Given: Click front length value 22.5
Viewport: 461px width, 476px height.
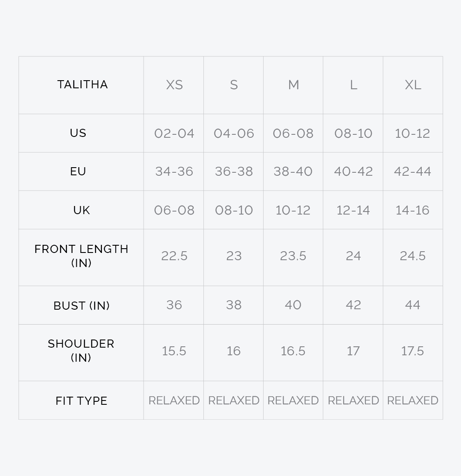Looking at the screenshot, I should tap(174, 256).
